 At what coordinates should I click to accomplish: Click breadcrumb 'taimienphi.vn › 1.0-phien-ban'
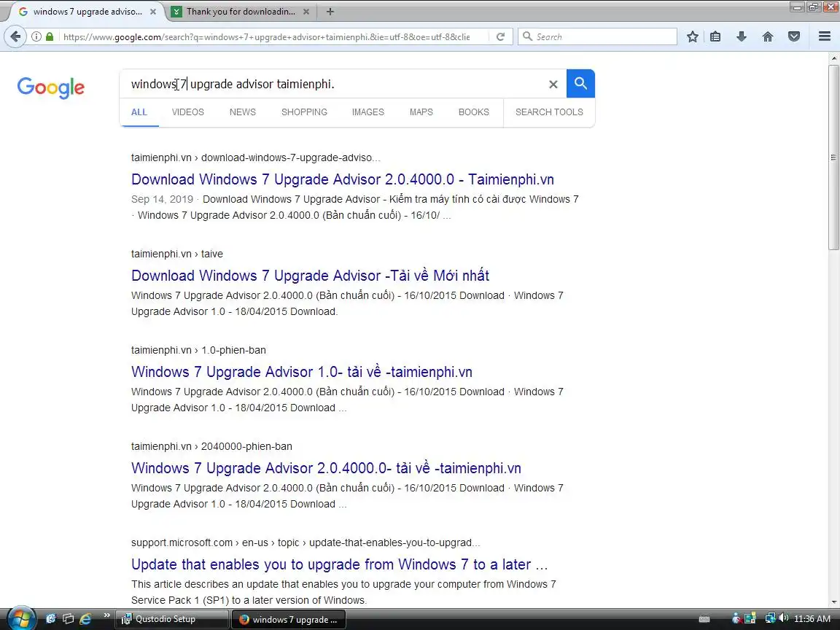[198, 350]
